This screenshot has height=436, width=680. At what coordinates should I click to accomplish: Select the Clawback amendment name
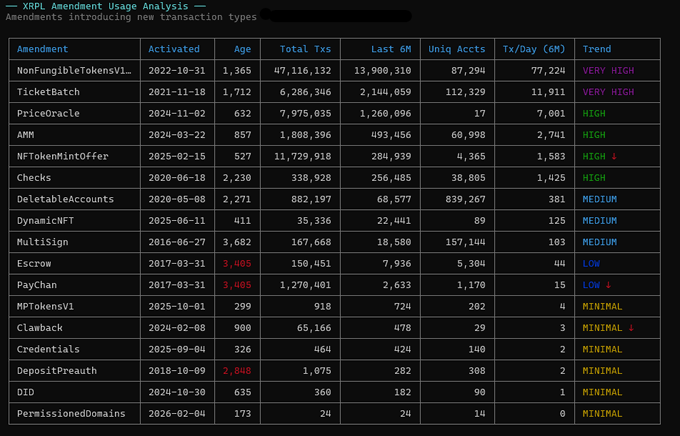[39, 328]
